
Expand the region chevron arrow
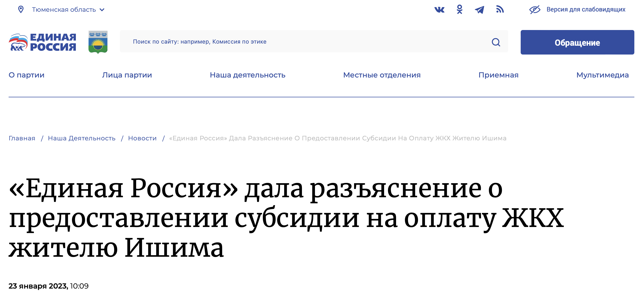(x=102, y=10)
